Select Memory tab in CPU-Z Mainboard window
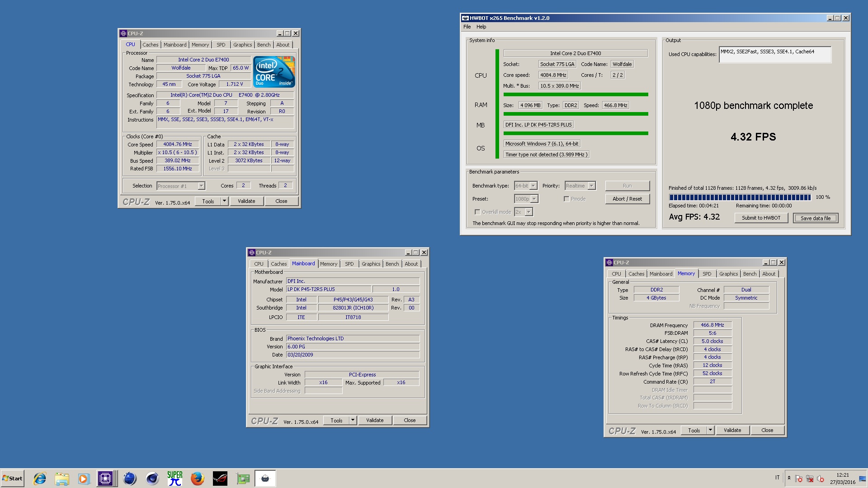This screenshot has height=488, width=868. tap(329, 264)
